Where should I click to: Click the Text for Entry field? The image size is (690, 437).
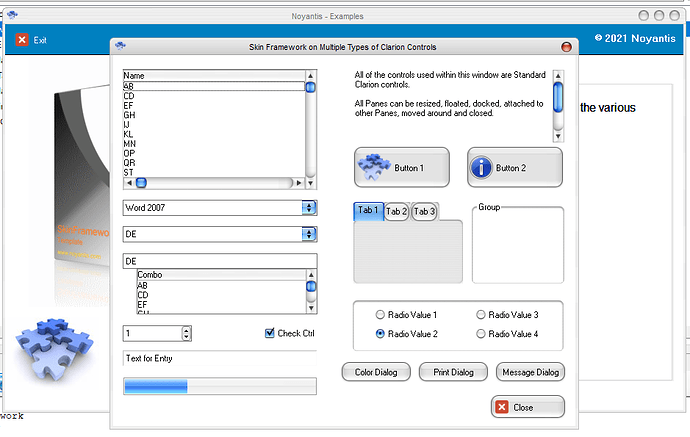[220, 358]
